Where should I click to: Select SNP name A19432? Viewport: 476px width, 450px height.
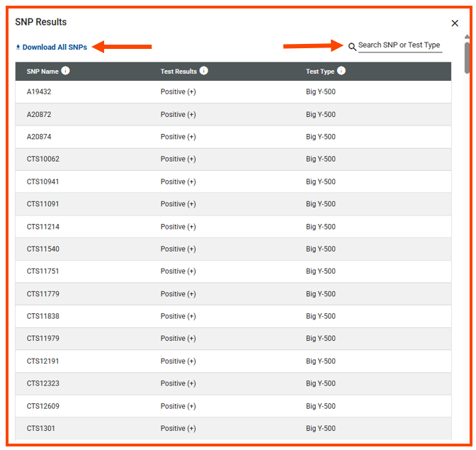tap(39, 91)
